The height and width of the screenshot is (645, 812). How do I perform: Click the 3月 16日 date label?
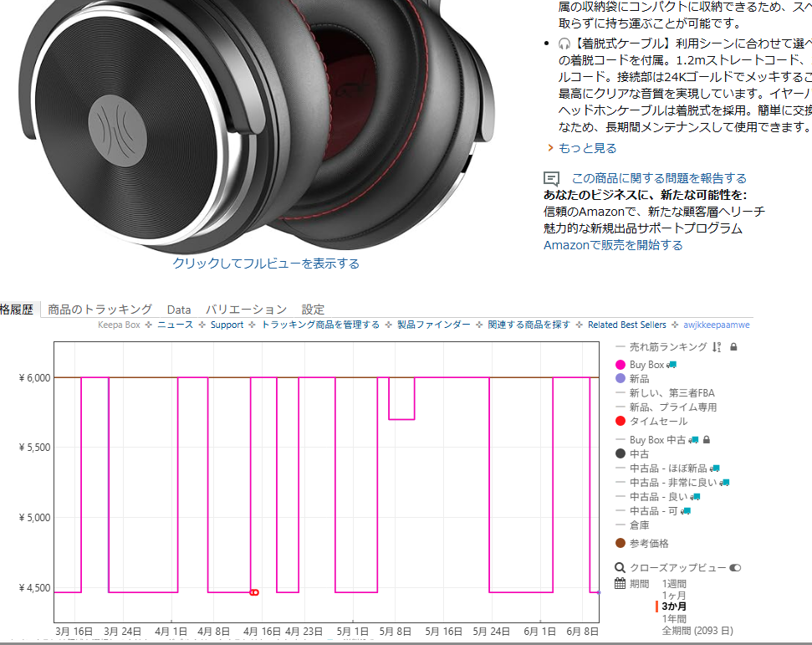pyautogui.click(x=74, y=632)
